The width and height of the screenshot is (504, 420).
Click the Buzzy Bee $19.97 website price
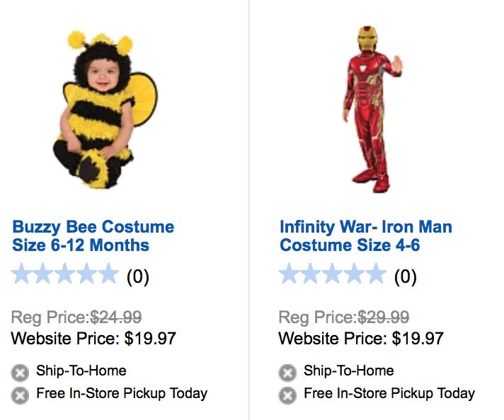pyautogui.click(x=150, y=338)
